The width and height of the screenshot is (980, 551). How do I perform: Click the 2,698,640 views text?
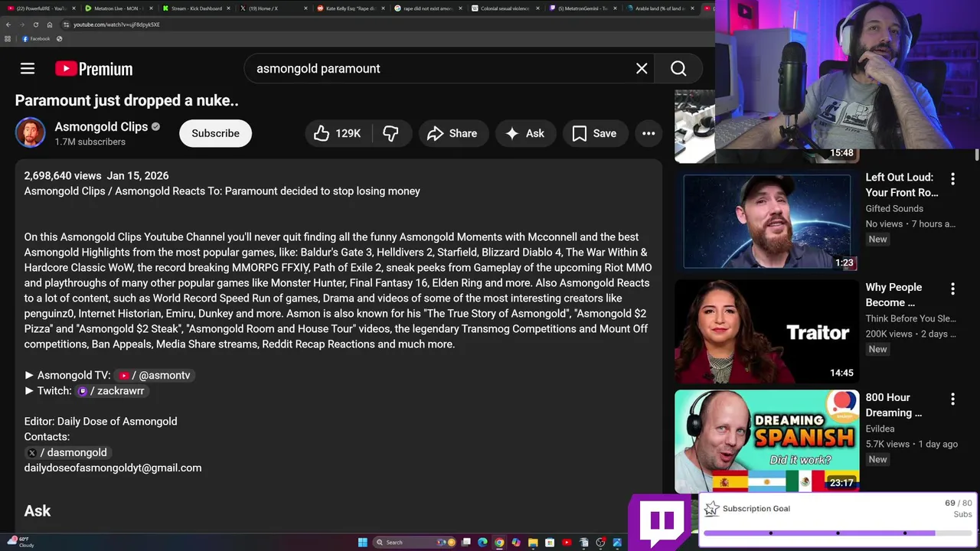(x=63, y=176)
